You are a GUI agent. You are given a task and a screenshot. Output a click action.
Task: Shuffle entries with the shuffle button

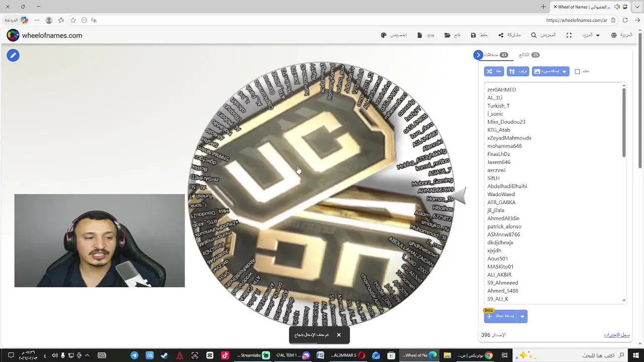pyautogui.click(x=494, y=71)
